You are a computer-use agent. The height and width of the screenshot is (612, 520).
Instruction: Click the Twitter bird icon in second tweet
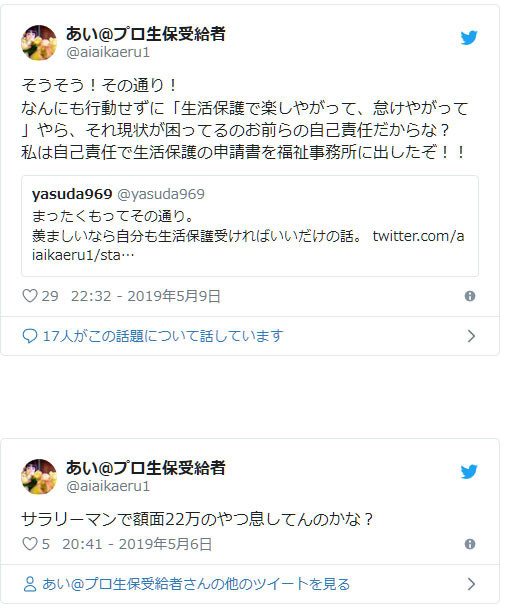[x=468, y=471]
